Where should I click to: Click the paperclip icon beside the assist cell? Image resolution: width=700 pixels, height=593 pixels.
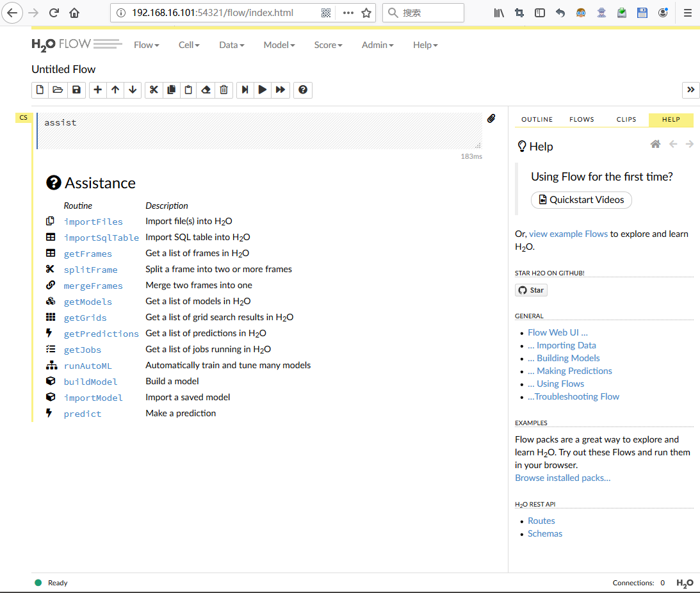tap(491, 118)
